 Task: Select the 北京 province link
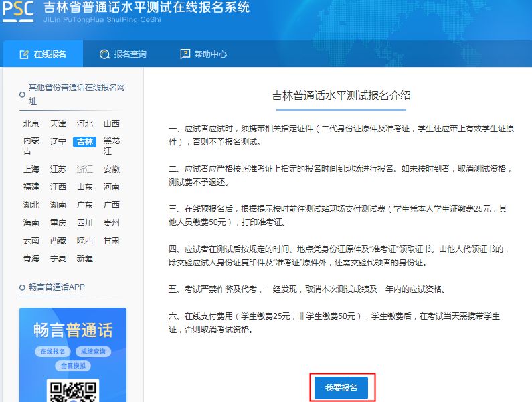(x=31, y=123)
